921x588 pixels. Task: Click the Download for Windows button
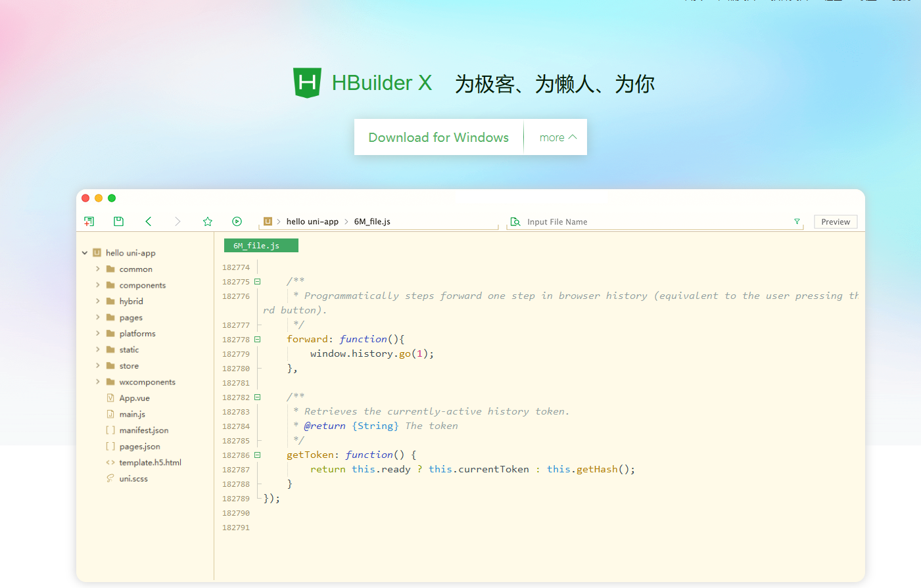pyautogui.click(x=438, y=137)
